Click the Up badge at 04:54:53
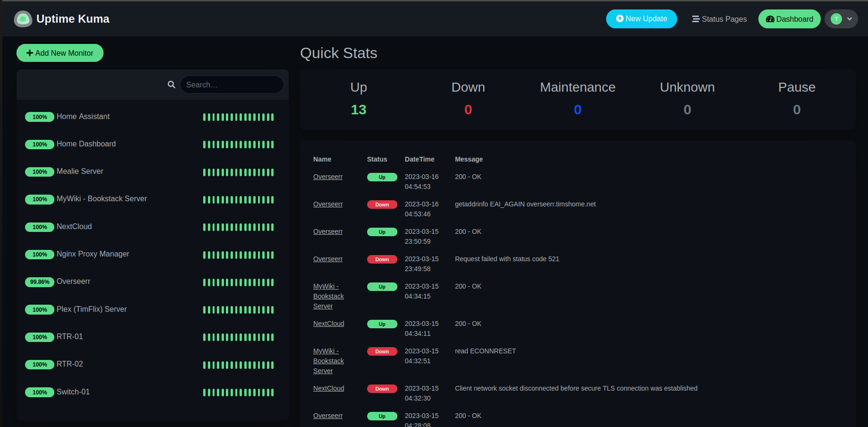 pos(382,177)
